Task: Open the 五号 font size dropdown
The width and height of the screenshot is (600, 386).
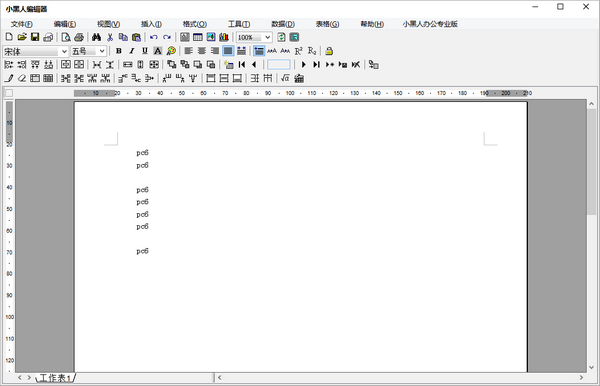Action: (88, 51)
